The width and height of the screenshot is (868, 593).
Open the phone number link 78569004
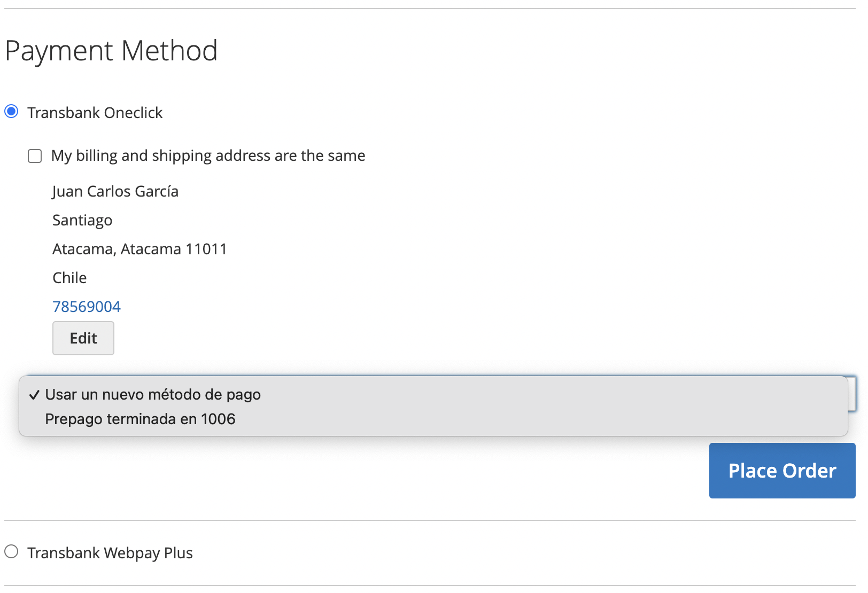86,306
